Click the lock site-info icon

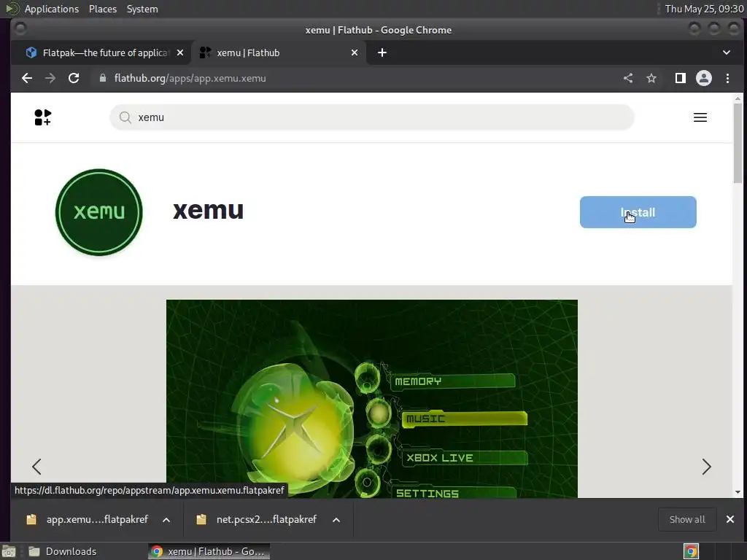coord(102,78)
